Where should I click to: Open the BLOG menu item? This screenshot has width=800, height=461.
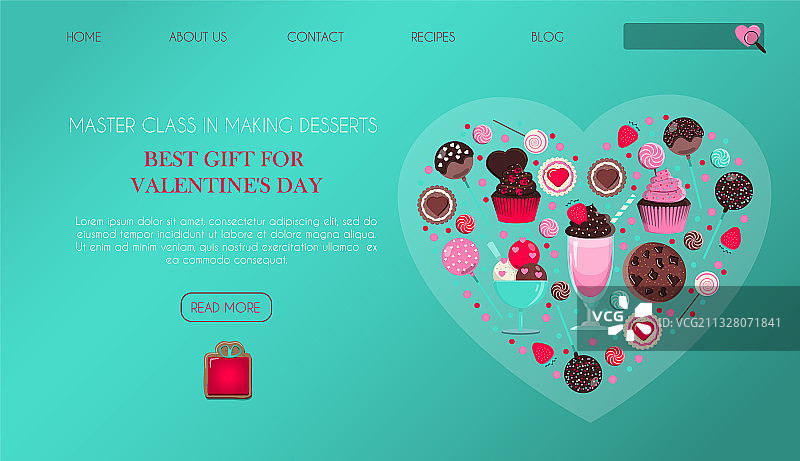[x=547, y=37]
